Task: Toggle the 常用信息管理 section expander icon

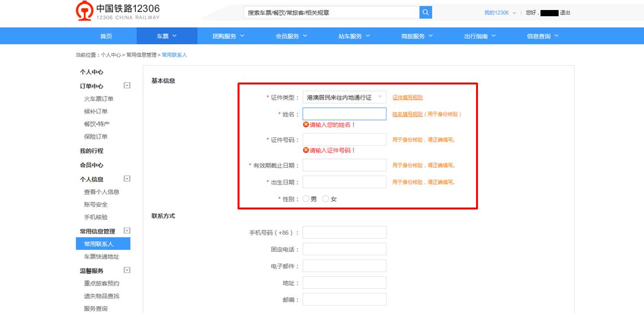Action: pyautogui.click(x=127, y=231)
